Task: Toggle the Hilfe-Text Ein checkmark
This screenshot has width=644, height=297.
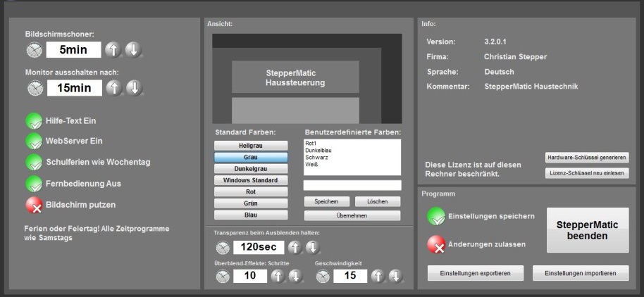Action: [34, 121]
